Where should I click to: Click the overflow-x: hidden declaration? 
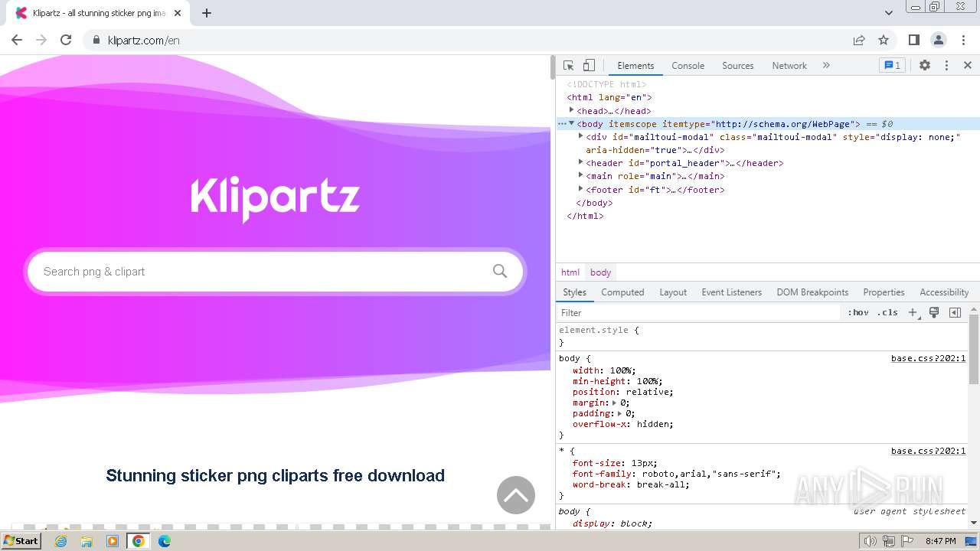click(623, 424)
